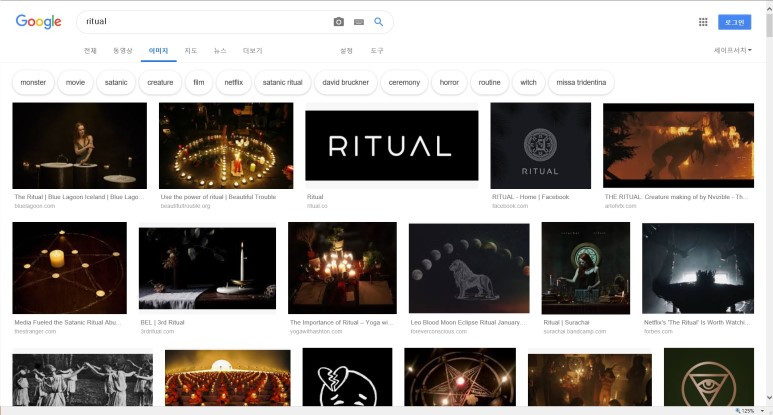Image resolution: width=773 pixels, height=415 pixels.
Task: Select the ceremony chip
Action: (x=404, y=82)
